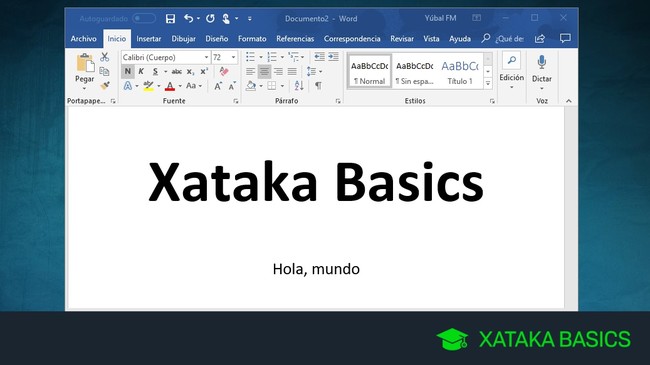Open the Calibri (Cuerpo) font dropdown
This screenshot has height=365, width=650.
click(166, 57)
